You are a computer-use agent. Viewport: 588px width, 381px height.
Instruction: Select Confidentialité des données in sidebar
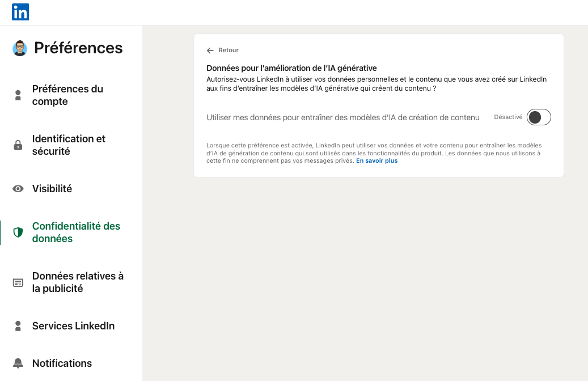[76, 232]
